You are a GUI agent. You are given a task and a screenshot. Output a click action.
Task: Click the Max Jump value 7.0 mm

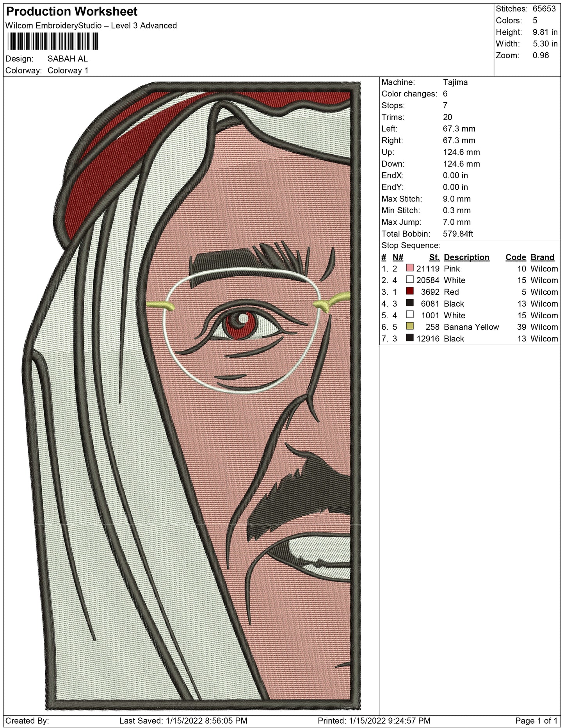[x=457, y=222]
